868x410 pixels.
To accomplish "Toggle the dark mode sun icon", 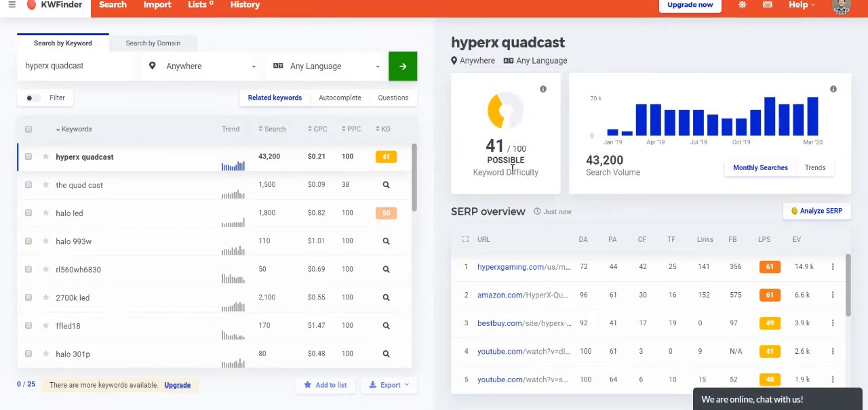I will pos(742,5).
